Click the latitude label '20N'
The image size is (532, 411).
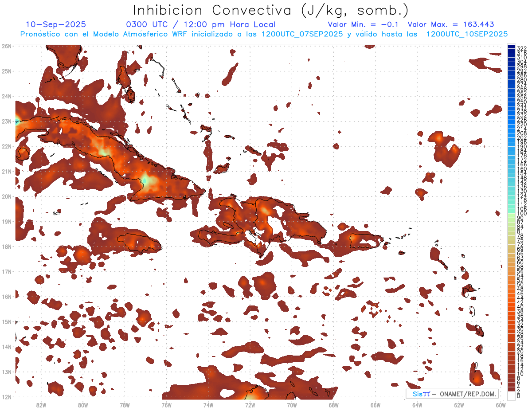click(7, 196)
